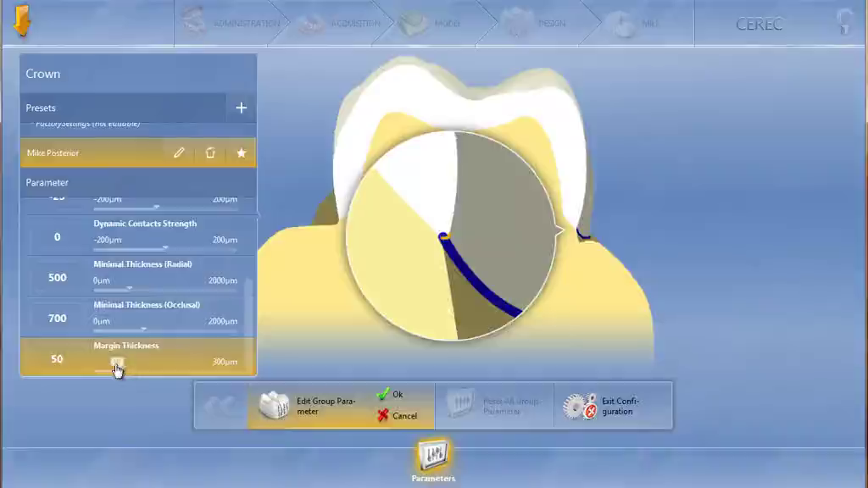Click the Minimal Thickness Radial value 500

[x=57, y=278]
